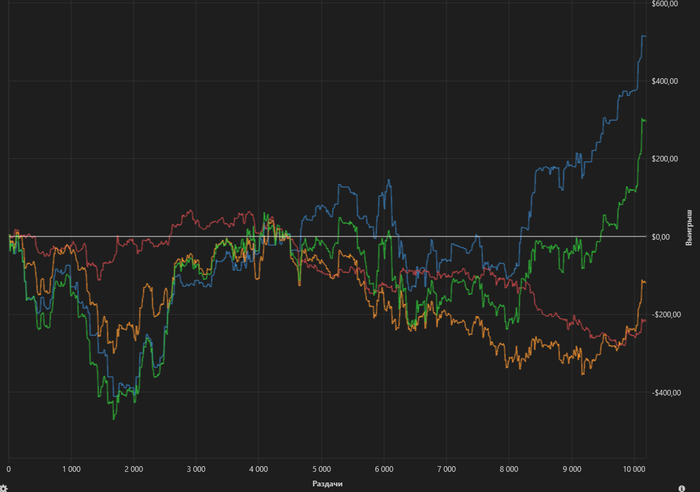
Task: Open the chart settings gear icon
Action: pos(4,488)
